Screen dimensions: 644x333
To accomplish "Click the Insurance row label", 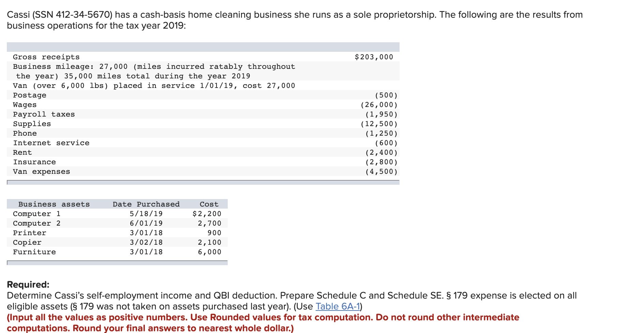I will pos(34,162).
